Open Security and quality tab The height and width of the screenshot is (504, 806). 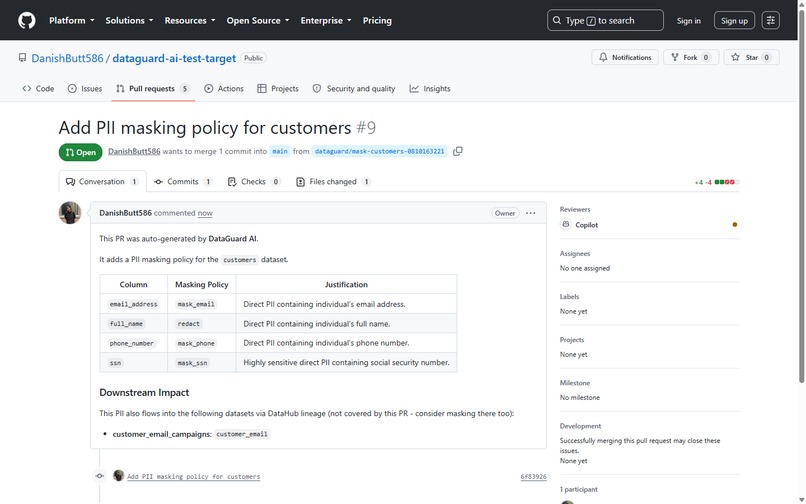pyautogui.click(x=354, y=88)
